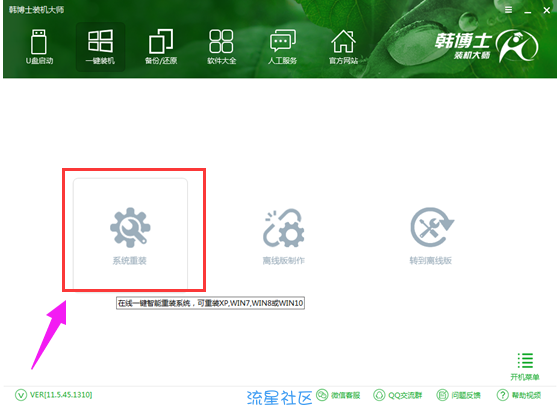This screenshot has width=557, height=405.
Task: Click the 离线版制作 icon
Action: (x=283, y=228)
